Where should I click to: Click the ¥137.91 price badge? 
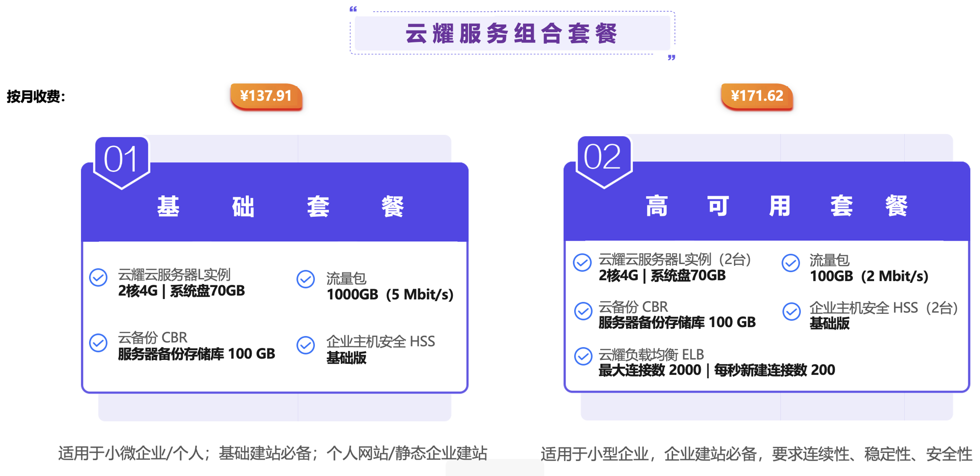[266, 96]
